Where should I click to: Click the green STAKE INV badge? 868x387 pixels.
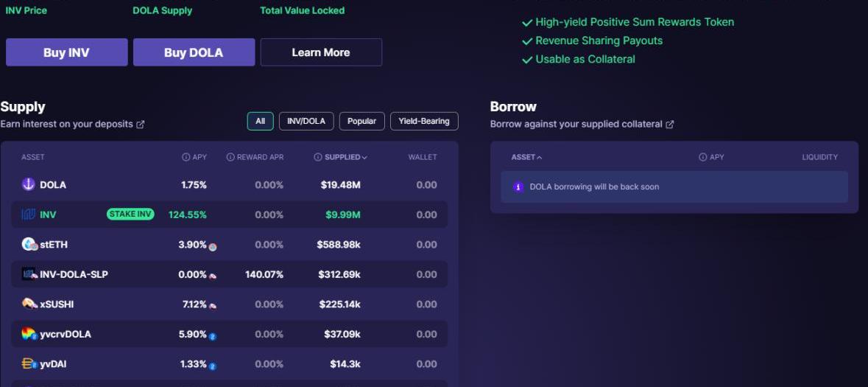130,215
